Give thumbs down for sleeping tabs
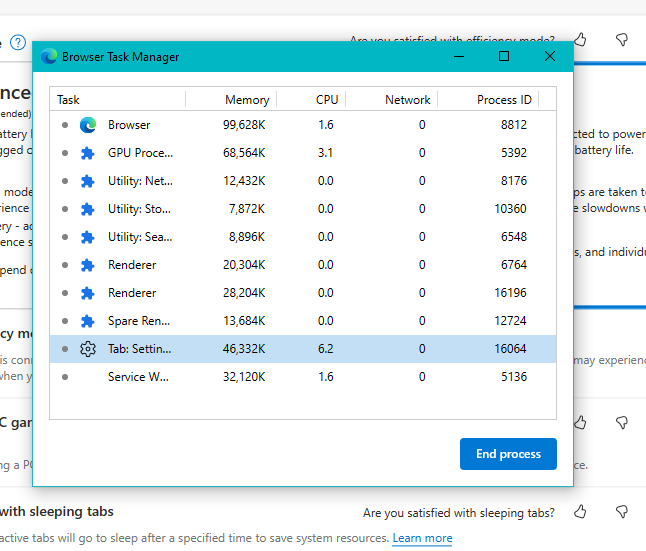This screenshot has height=551, width=646. (x=622, y=512)
